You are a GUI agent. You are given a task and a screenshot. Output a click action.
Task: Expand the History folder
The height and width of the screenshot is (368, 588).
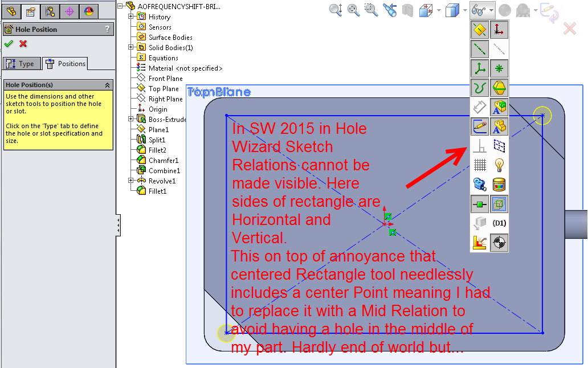(x=130, y=17)
